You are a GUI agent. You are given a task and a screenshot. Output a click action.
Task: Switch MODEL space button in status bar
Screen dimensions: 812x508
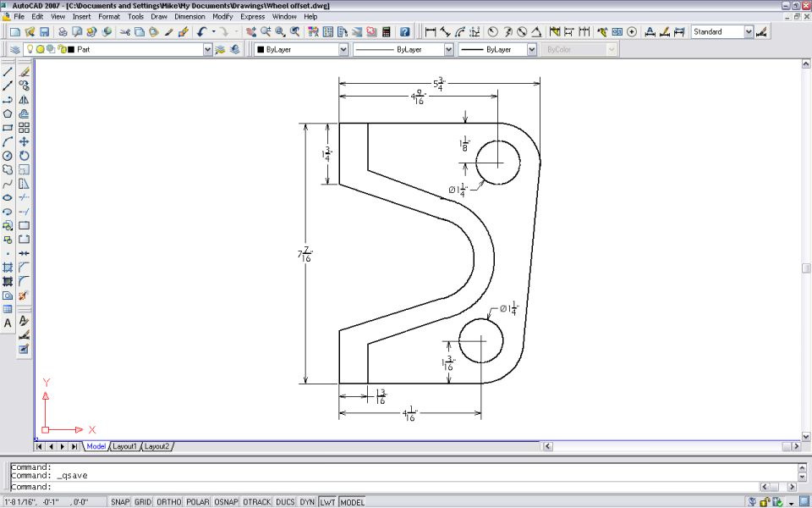click(x=352, y=502)
